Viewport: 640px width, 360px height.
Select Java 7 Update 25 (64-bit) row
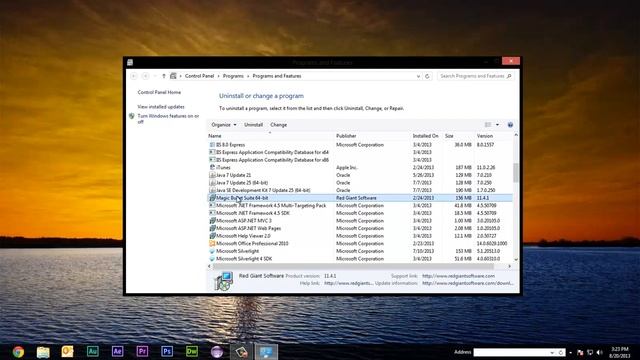359,183
